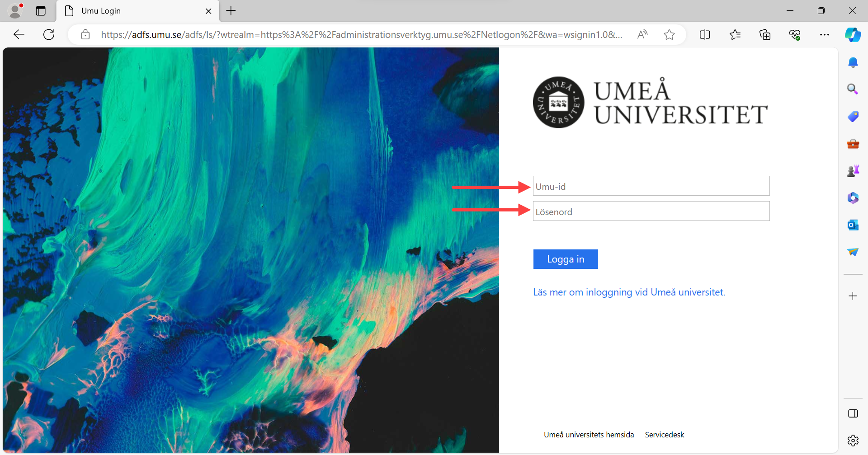The image size is (868, 455).
Task: Open Collections panel
Action: point(765,34)
